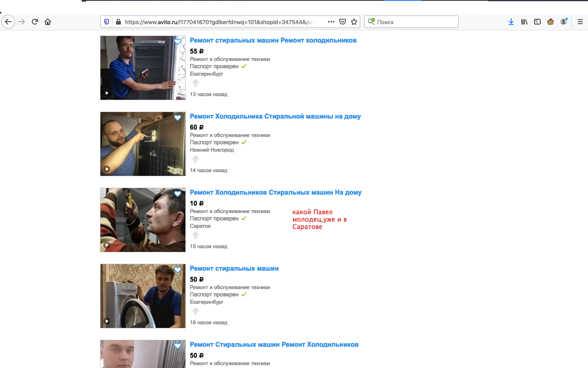This screenshot has width=588, height=368.
Task: Open tracking protection shield in address bar
Action: coord(107,22)
